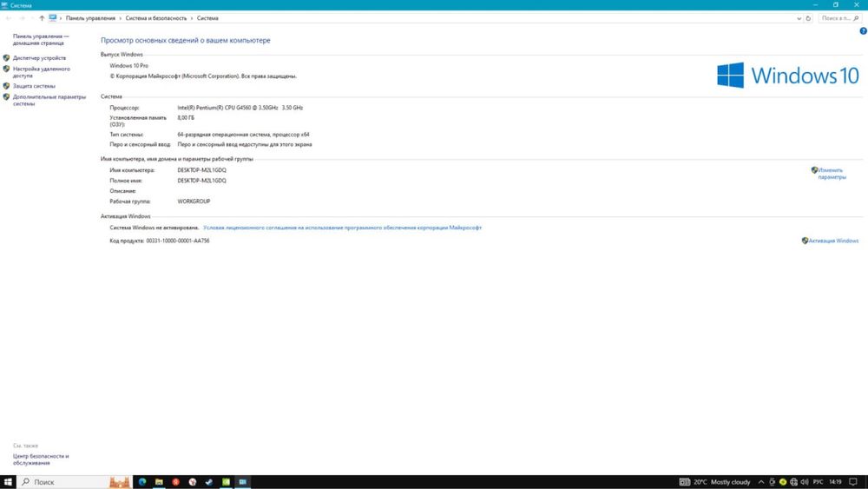This screenshot has width=868, height=489.
Task: Open Yandex Browser from the taskbar
Action: coord(193,482)
